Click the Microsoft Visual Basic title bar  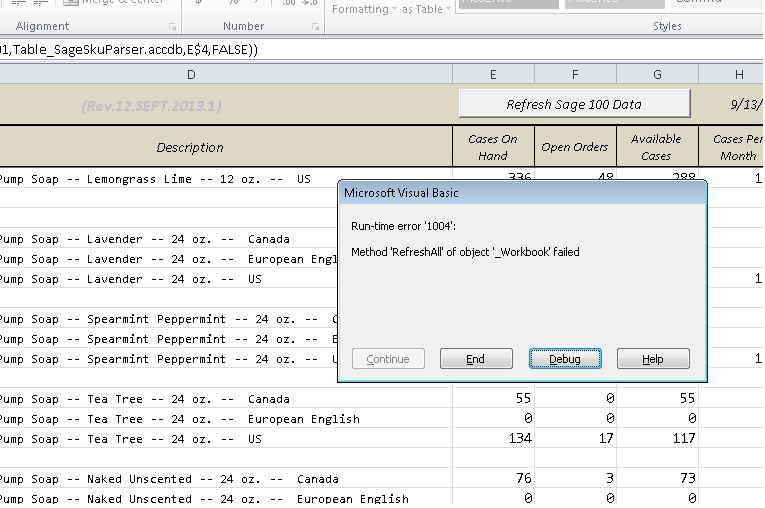click(x=522, y=193)
